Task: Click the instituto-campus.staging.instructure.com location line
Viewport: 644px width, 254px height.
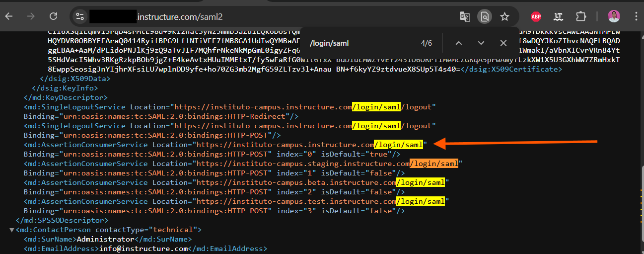Action: pos(243,164)
